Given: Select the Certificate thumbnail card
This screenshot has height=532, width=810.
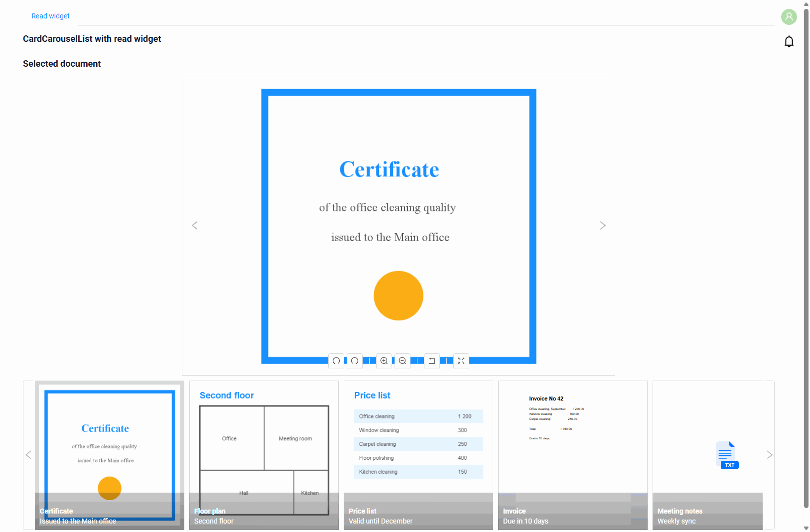Looking at the screenshot, I should pos(110,455).
